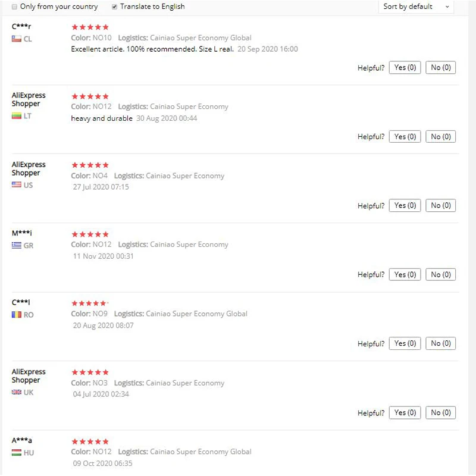Open the Sort by default dropdown
This screenshot has width=476, height=476.
point(416,7)
